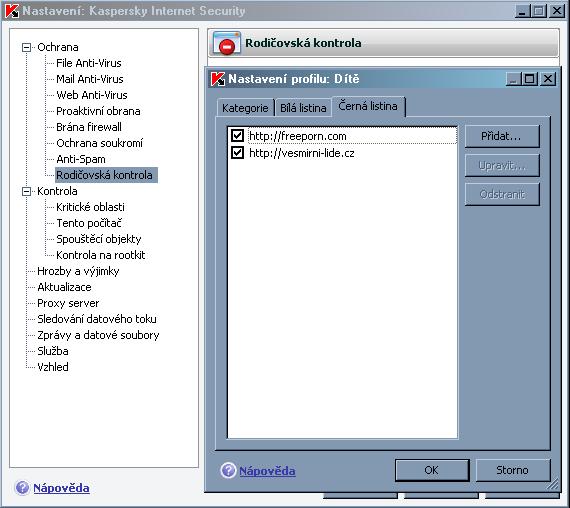Collapse the Kontrola tree node
The height and width of the screenshot is (508, 570).
click(x=27, y=191)
